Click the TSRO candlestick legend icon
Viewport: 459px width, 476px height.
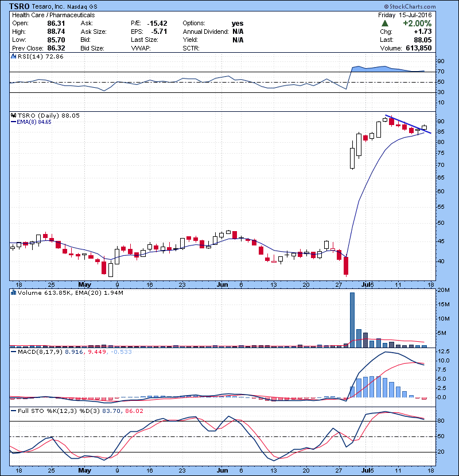point(13,115)
